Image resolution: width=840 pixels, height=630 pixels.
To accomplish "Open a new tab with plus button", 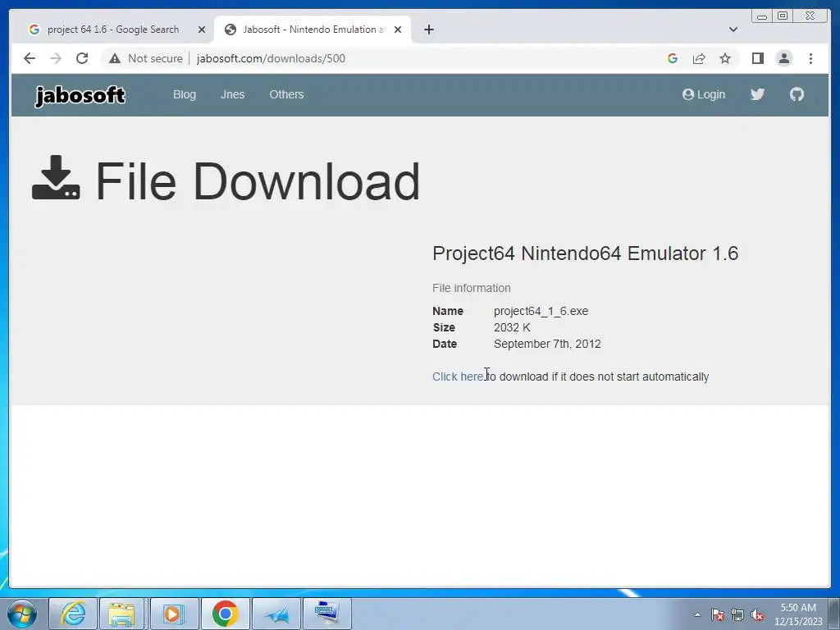I will click(428, 30).
